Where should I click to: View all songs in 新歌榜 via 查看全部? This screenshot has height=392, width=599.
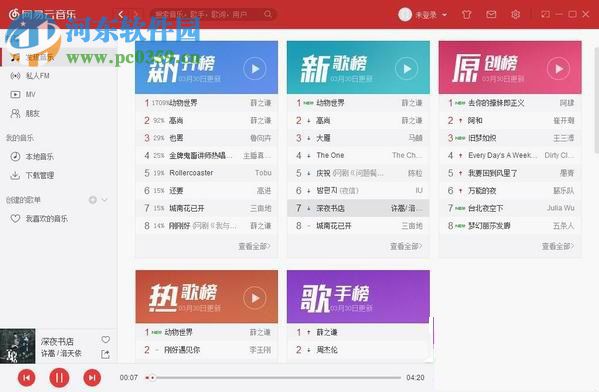point(406,246)
